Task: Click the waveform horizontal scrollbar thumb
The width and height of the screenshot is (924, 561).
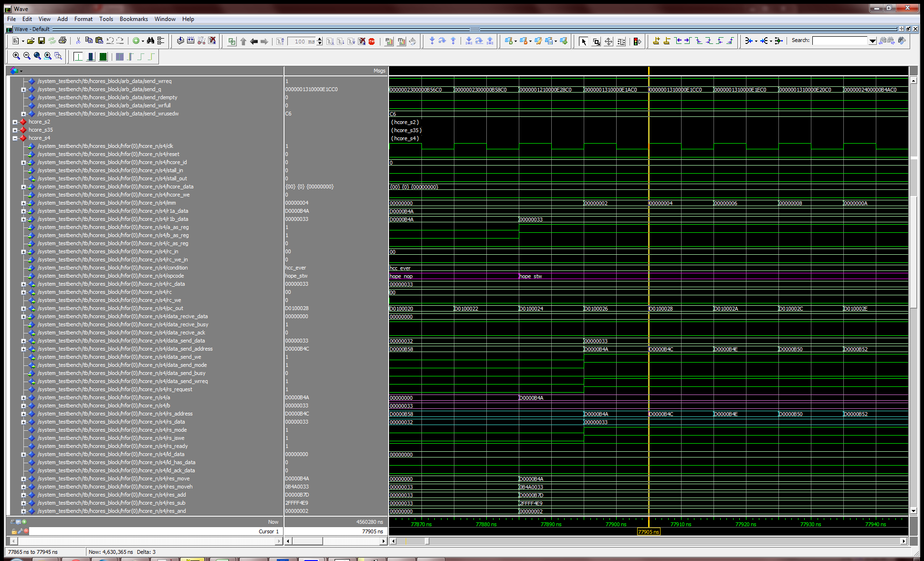Action: [427, 541]
